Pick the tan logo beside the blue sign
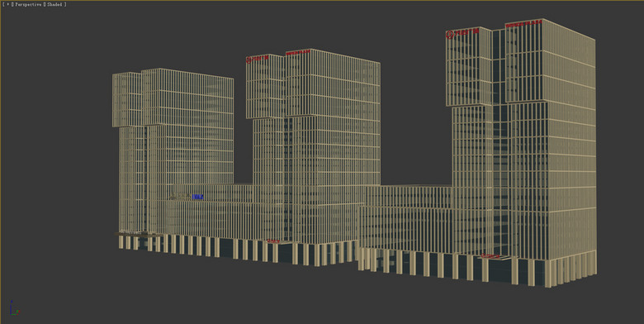Image resolution: width=644 pixels, height=324 pixels. tap(180, 197)
